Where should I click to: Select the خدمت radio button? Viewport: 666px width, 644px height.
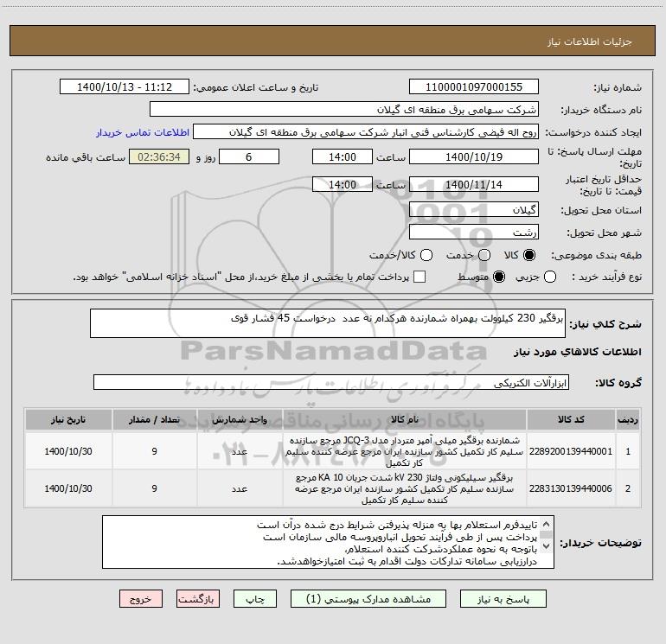[484, 255]
